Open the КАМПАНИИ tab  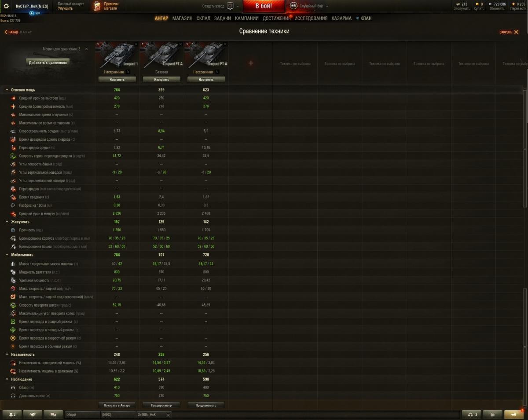pyautogui.click(x=247, y=18)
